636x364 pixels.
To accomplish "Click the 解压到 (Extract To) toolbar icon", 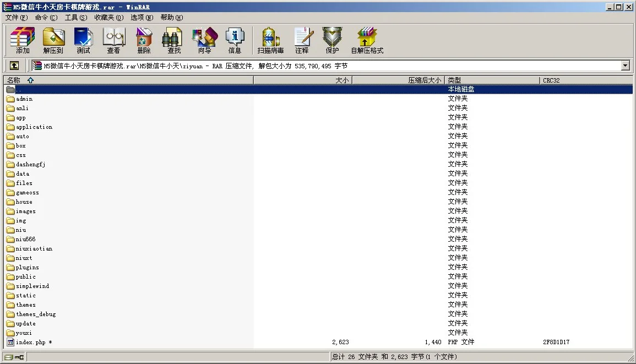I will point(53,41).
